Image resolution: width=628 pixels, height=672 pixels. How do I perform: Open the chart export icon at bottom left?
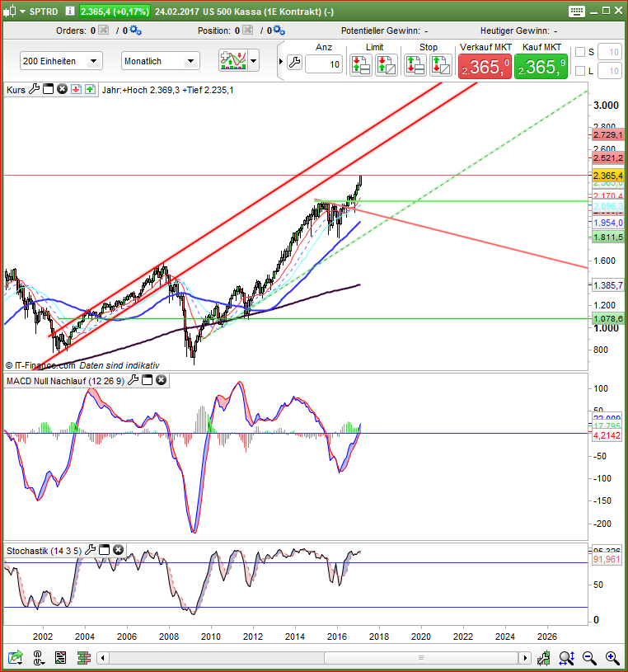pyautogui.click(x=16, y=657)
